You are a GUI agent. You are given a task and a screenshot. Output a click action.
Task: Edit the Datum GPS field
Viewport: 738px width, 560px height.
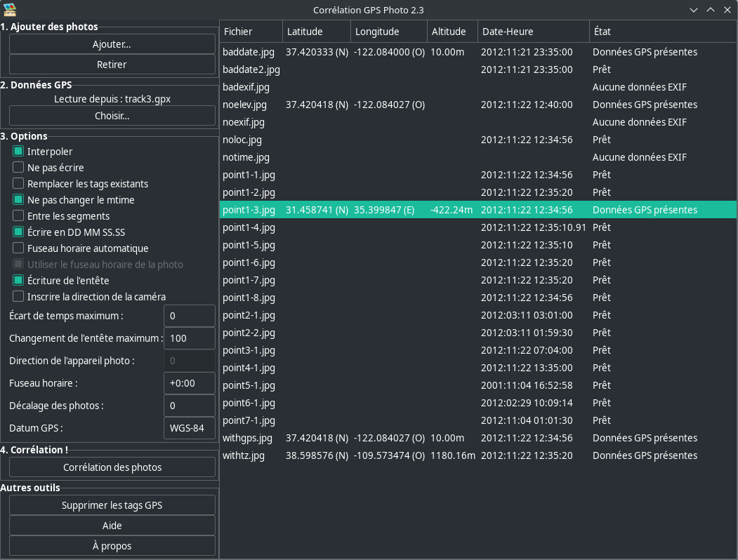(x=189, y=428)
